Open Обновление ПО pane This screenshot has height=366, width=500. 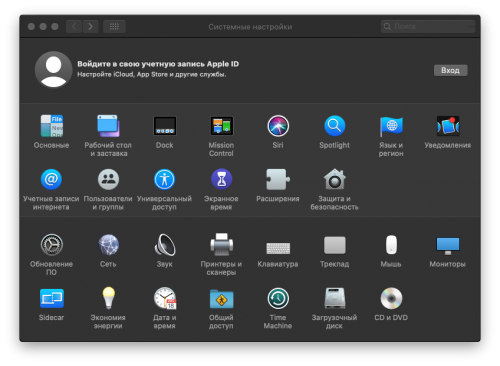(52, 245)
